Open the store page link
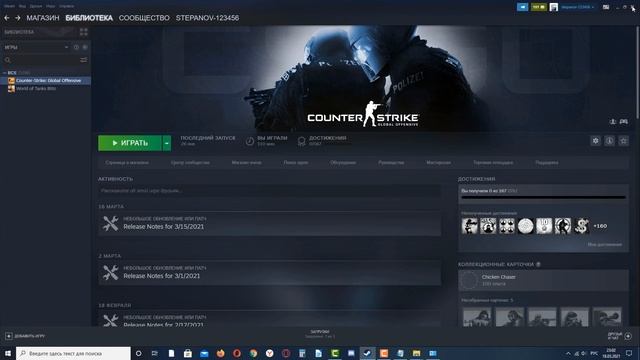 coord(127,162)
